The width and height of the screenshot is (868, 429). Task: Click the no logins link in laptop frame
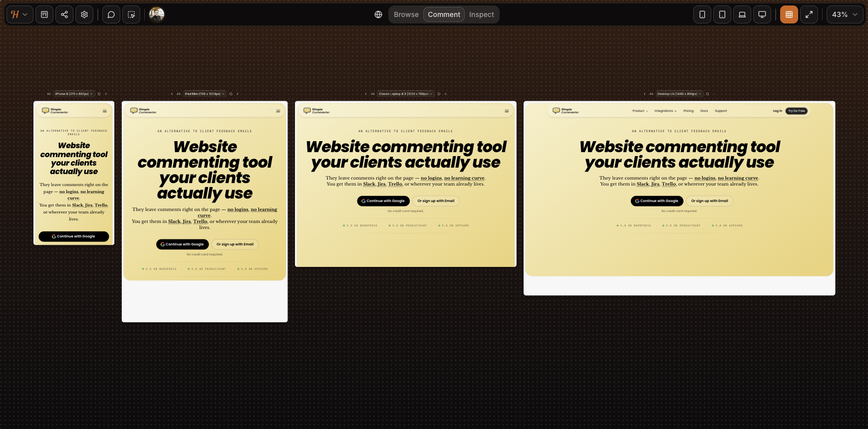(431, 178)
